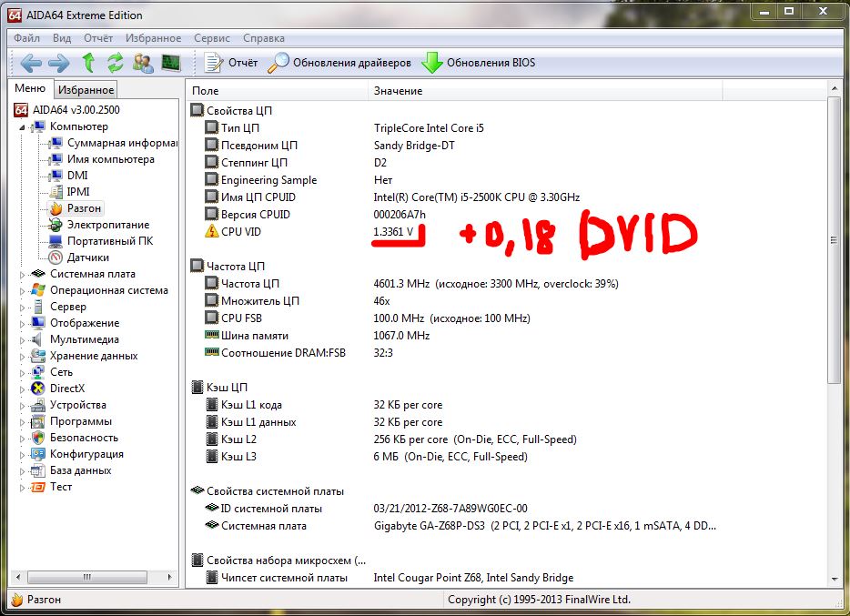Expand the Системная плата node
The height and width of the screenshot is (616, 850).
22,275
